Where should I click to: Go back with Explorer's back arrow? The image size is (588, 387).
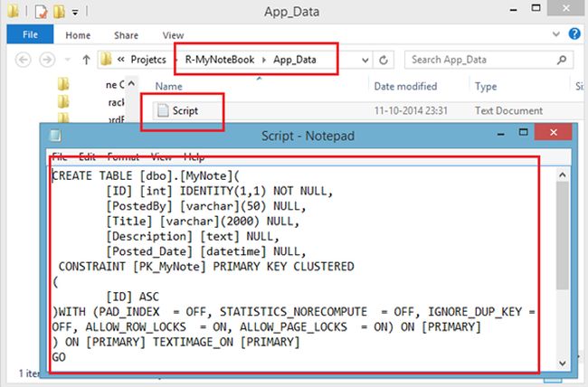pos(23,60)
